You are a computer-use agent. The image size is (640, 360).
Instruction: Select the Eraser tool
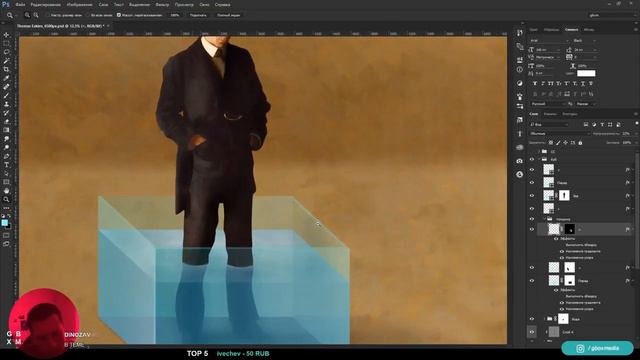tap(6, 122)
